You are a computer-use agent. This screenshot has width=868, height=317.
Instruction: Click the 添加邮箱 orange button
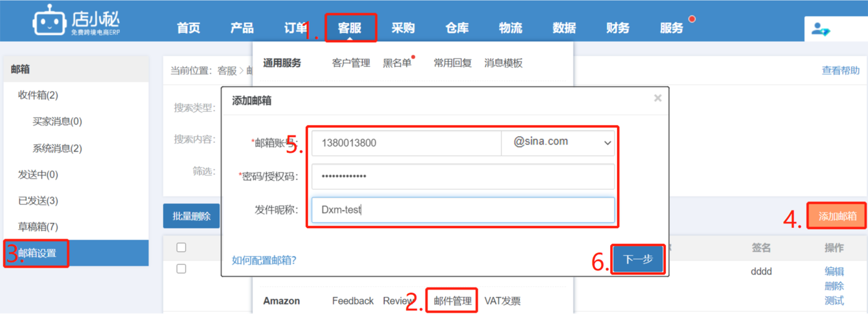click(x=837, y=216)
